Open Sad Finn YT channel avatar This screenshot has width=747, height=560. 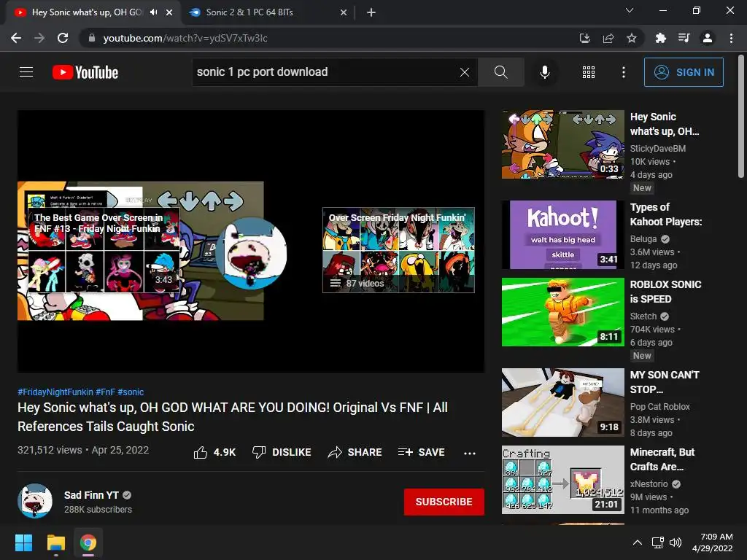coord(35,501)
